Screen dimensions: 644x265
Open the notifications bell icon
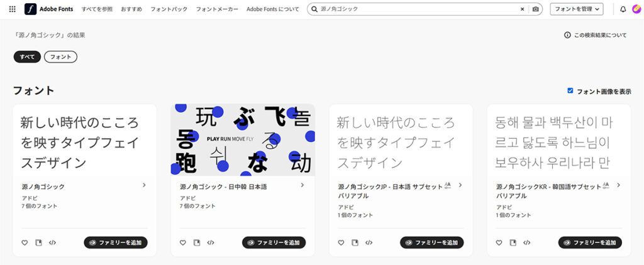pyautogui.click(x=623, y=9)
